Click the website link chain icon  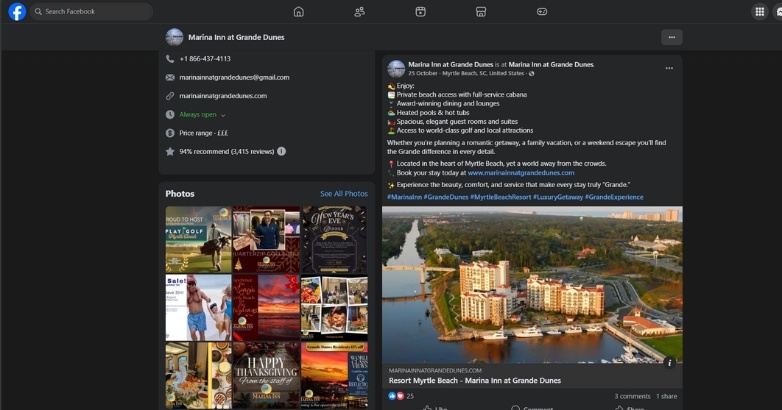click(x=170, y=96)
